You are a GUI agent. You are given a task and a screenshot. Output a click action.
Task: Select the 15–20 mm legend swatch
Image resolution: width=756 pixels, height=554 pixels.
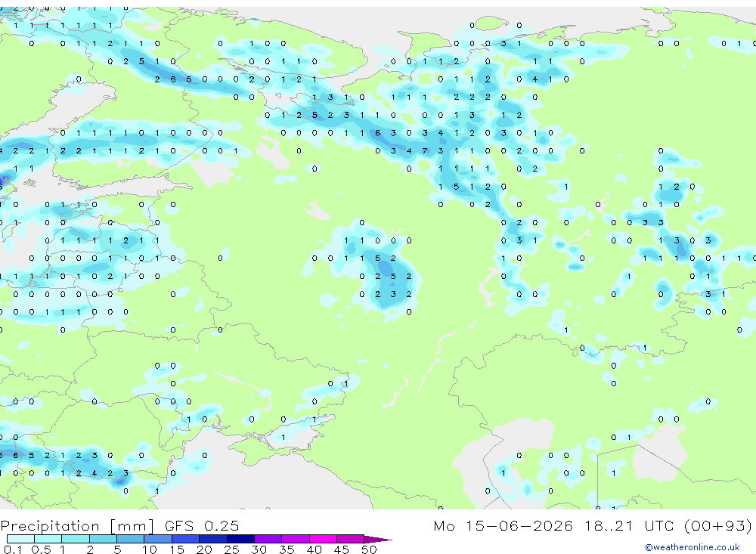[186, 539]
